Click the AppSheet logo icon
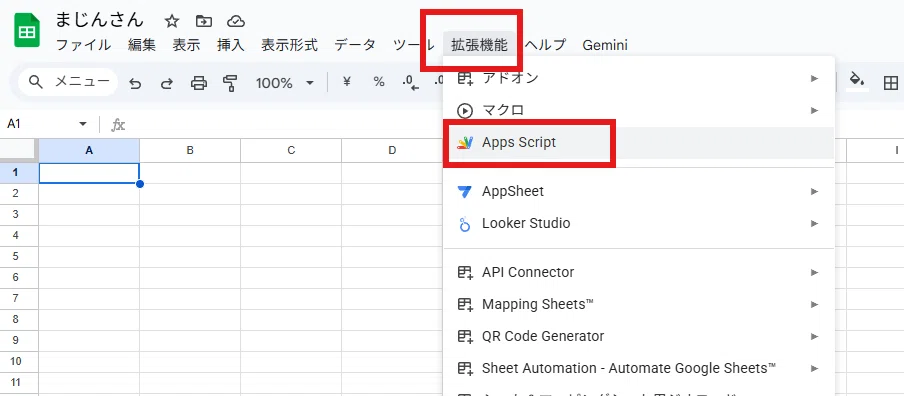This screenshot has width=904, height=396. (x=464, y=191)
